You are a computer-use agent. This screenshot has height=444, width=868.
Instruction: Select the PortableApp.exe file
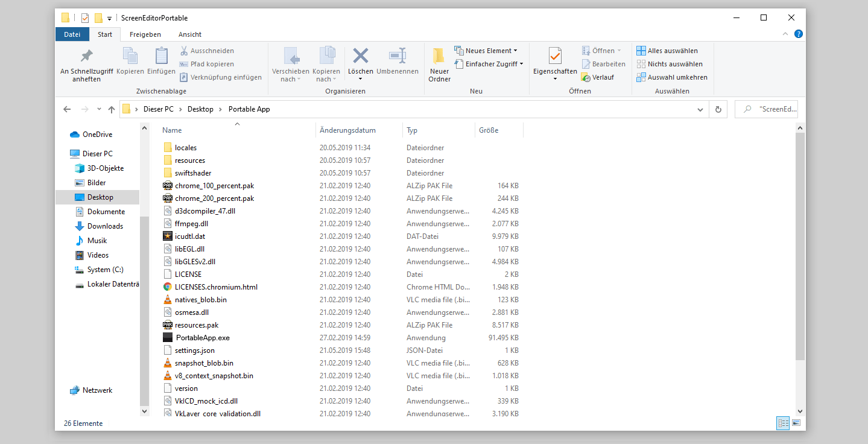coord(202,338)
